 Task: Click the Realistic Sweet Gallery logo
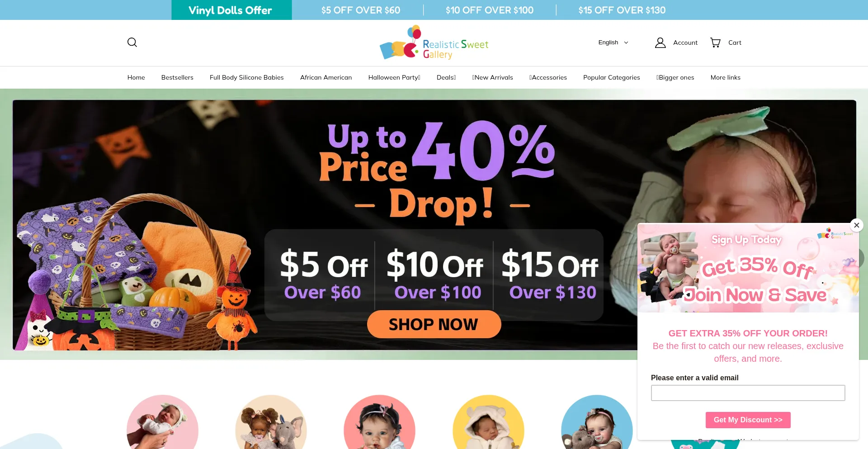tap(434, 43)
